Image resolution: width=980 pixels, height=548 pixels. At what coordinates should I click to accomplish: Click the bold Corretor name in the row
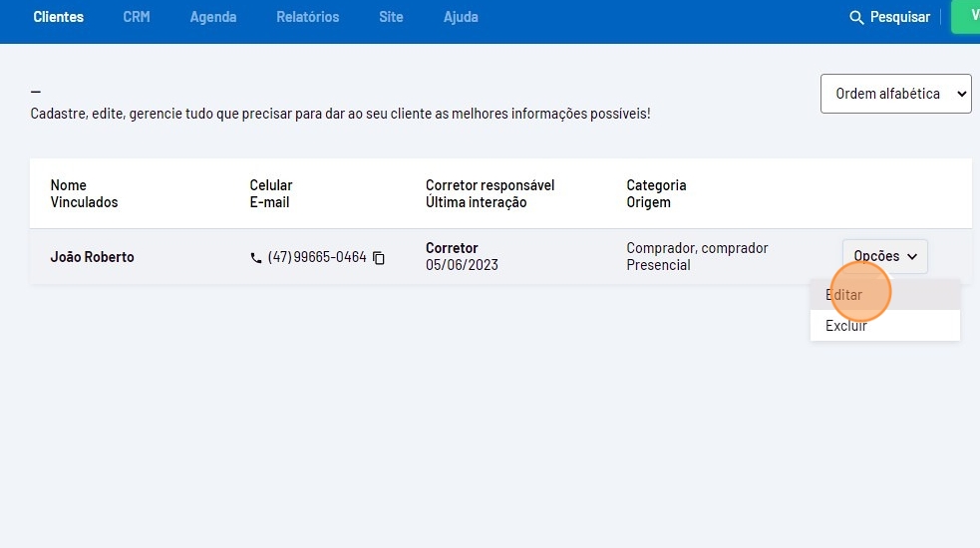pyautogui.click(x=452, y=248)
